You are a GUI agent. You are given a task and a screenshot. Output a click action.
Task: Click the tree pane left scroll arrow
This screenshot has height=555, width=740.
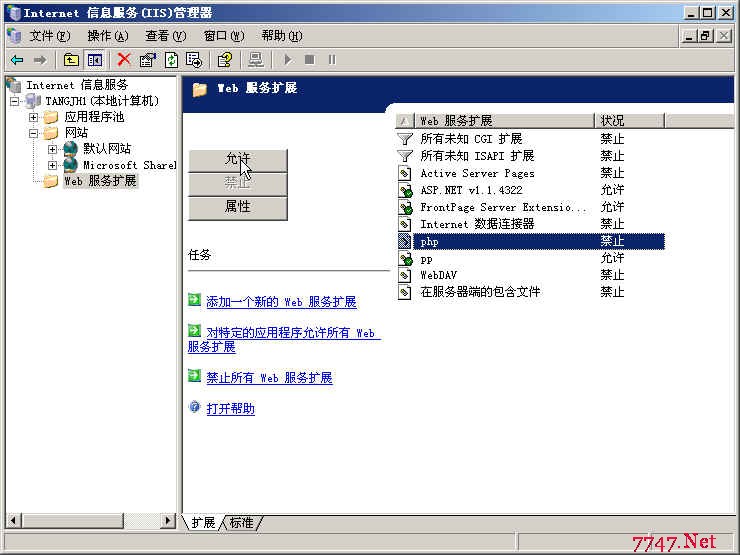click(13, 521)
